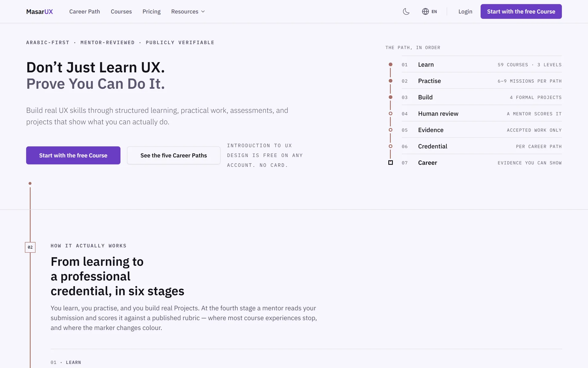Click 'ACCEPTED WORK ONLY' text

click(534, 130)
